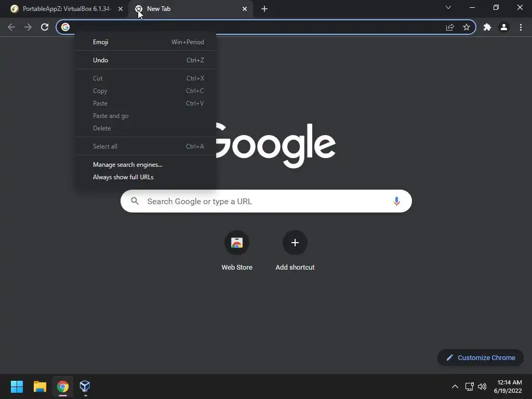532x399 pixels.
Task: Open the tab search chevron
Action: 448,7
